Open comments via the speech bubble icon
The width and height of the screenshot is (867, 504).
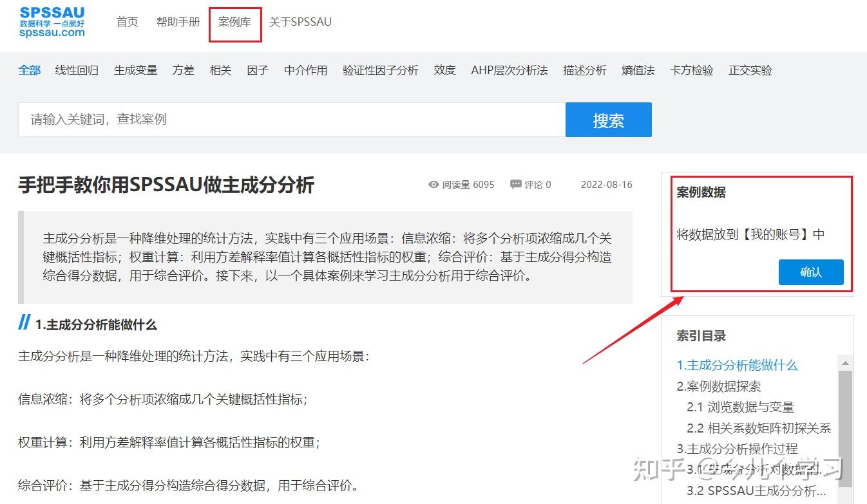(x=513, y=184)
